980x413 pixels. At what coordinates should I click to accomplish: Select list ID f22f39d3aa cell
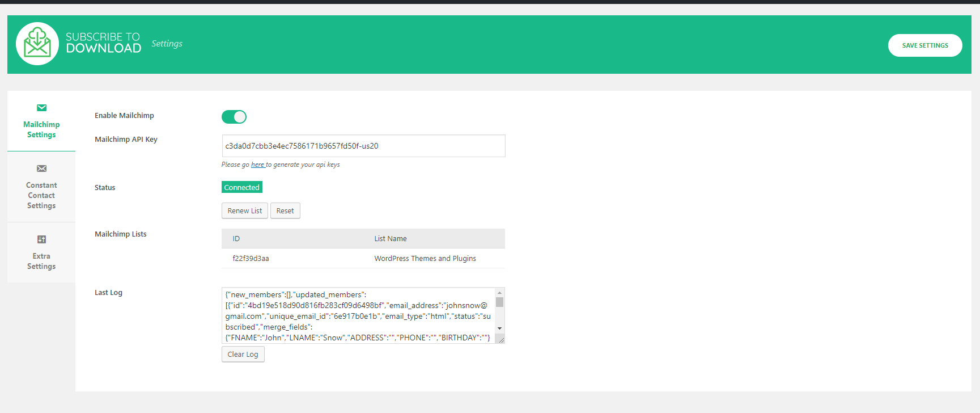click(251, 259)
